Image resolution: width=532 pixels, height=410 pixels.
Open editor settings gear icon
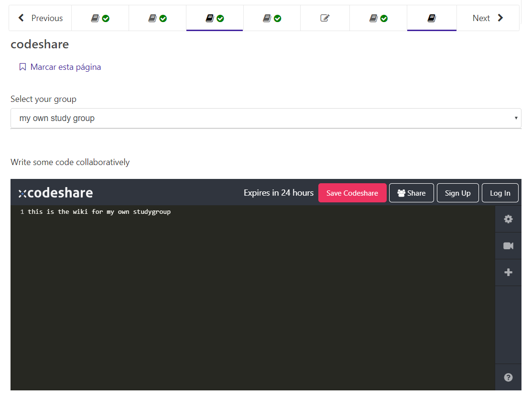click(508, 219)
